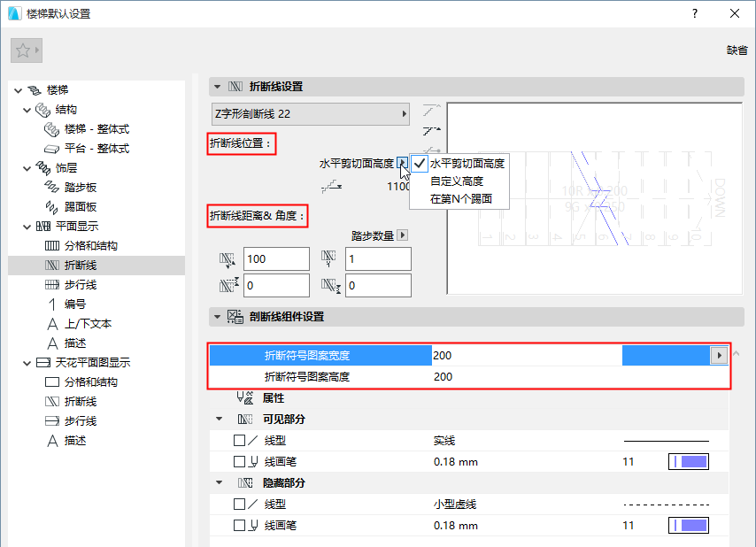756x547 pixels.
Task: Select 踢面板 tree item
Action: click(81, 207)
